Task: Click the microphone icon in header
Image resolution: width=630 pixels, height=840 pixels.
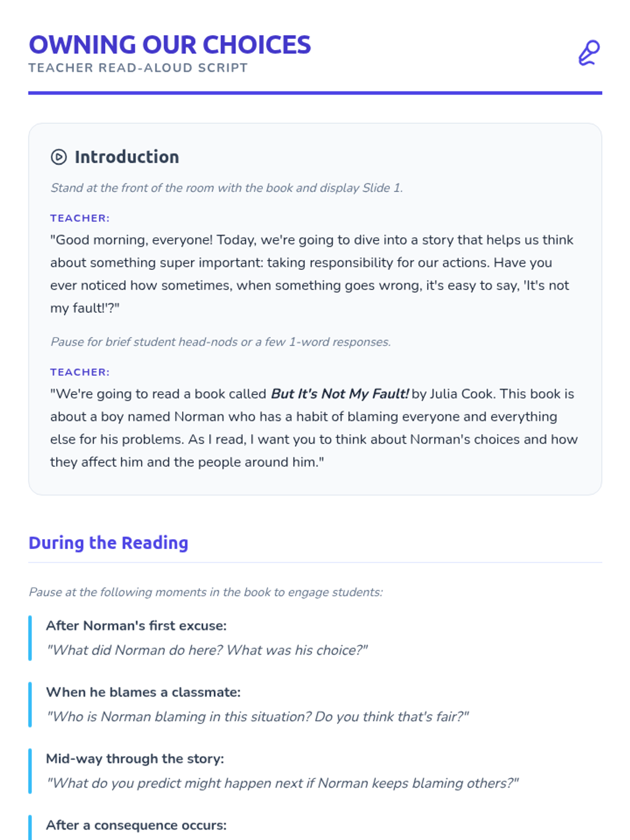Action: [x=589, y=52]
